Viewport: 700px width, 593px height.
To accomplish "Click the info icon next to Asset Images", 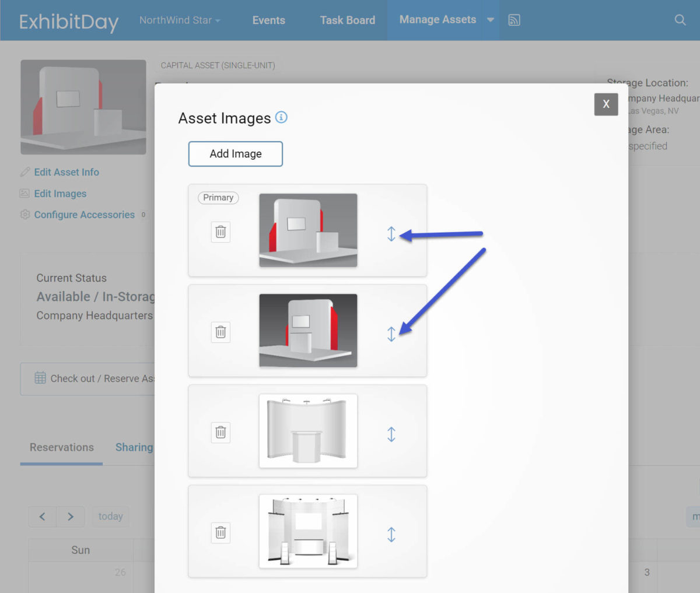I will [x=282, y=117].
